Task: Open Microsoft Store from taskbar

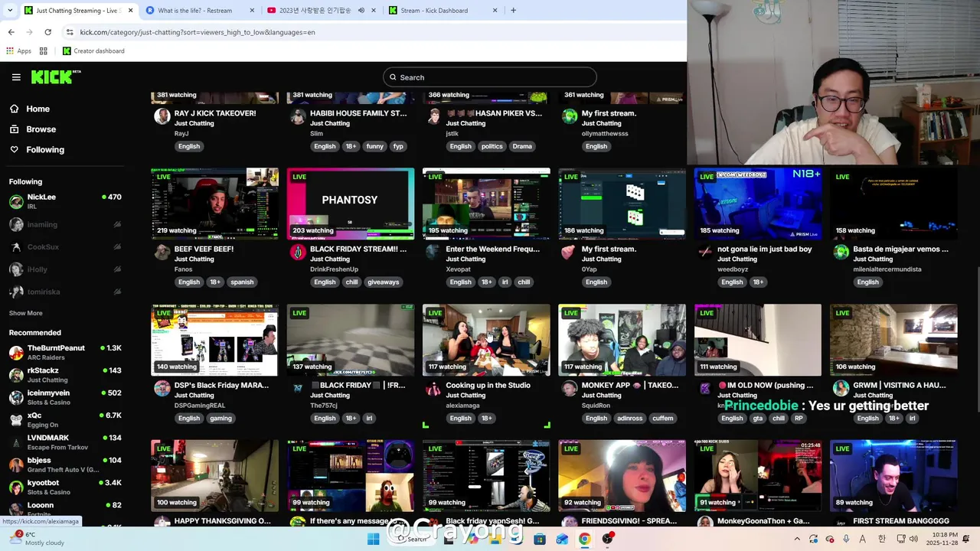Action: 540,539
